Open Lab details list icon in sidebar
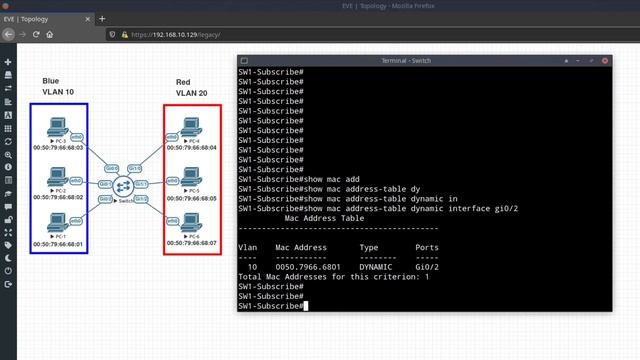Viewport: 640px width, 360px height. pyautogui.click(x=8, y=180)
